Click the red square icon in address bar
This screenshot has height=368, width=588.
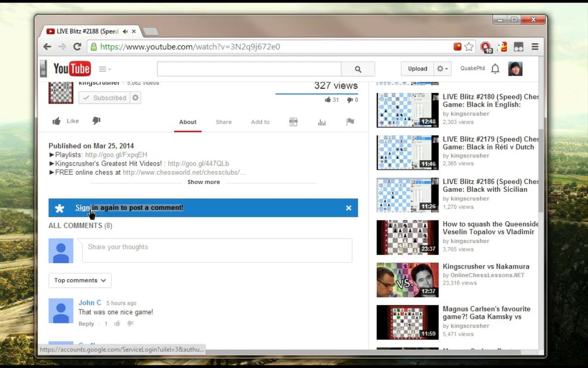[457, 47]
